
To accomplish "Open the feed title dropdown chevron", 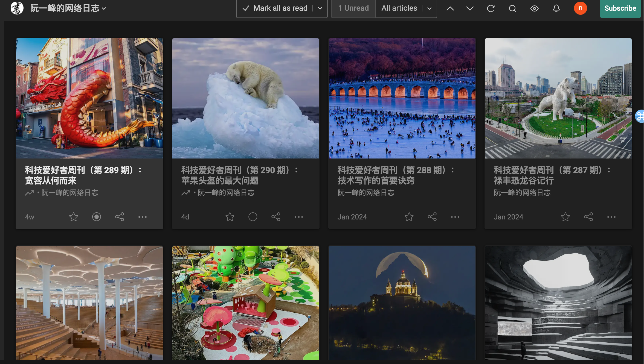I will (104, 8).
